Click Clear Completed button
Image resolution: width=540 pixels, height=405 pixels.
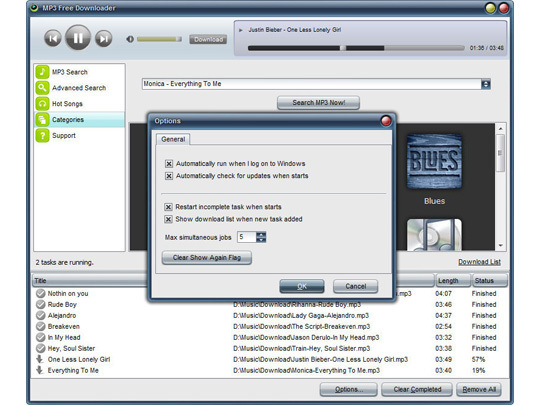[x=417, y=390]
